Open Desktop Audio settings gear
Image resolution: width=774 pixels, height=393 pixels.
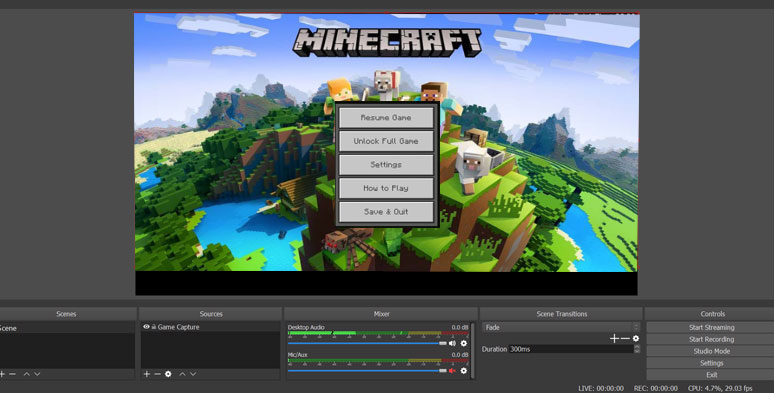coord(464,343)
